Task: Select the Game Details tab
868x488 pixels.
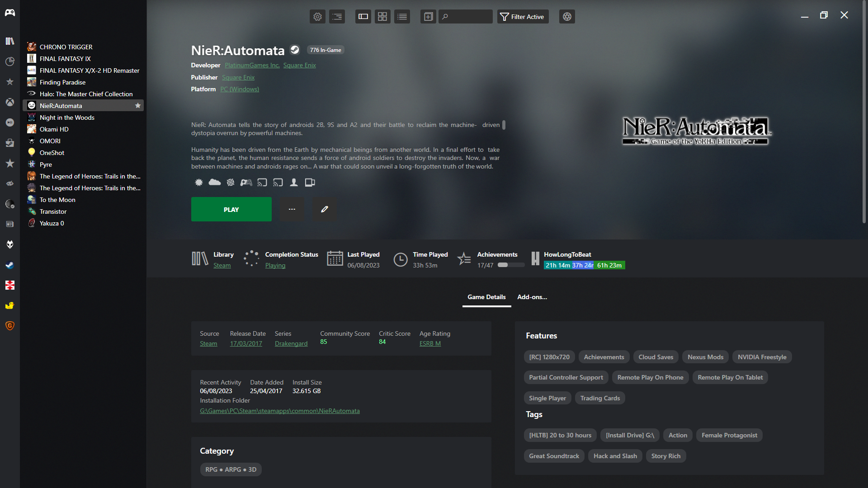Action: 486,297
